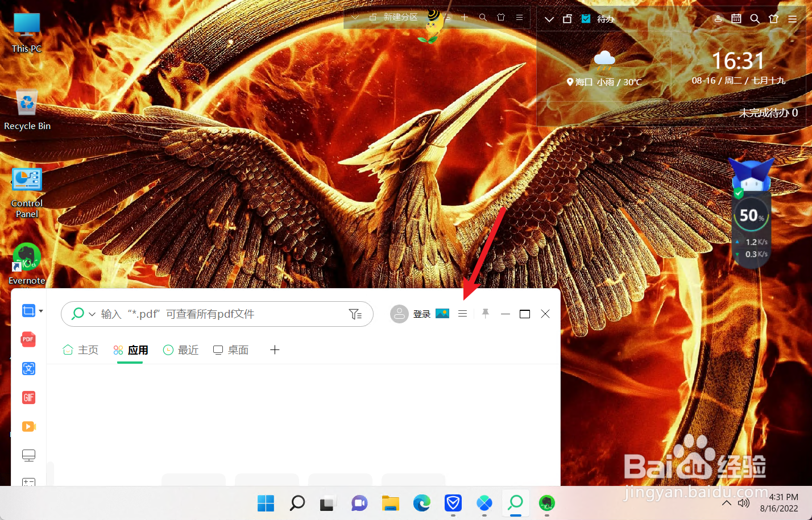Viewport: 812px width, 520px height.
Task: Click the 08-16 / 周二 date line
Action: tap(738, 80)
